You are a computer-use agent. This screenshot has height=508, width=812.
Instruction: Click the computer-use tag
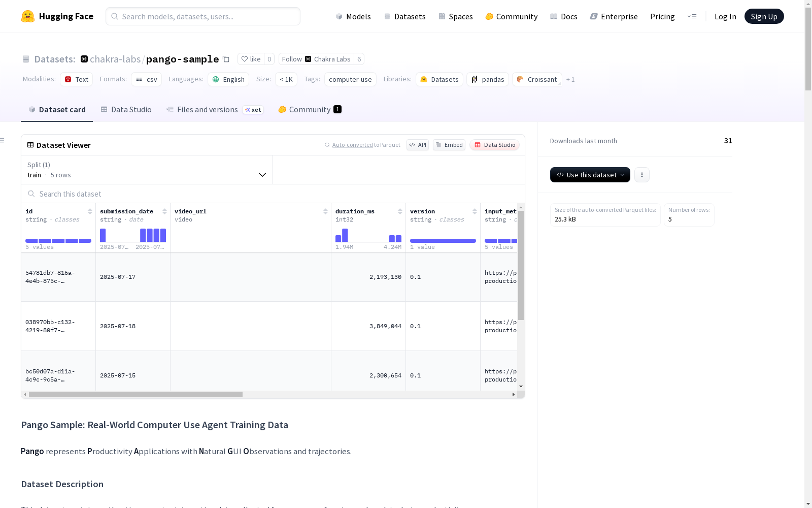coord(350,79)
